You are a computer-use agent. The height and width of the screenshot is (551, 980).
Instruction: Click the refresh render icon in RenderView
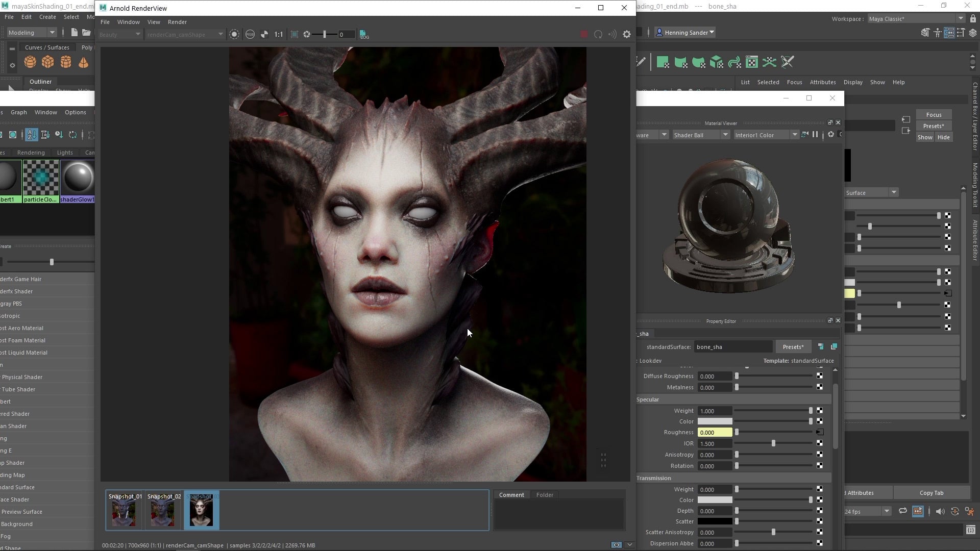point(598,34)
